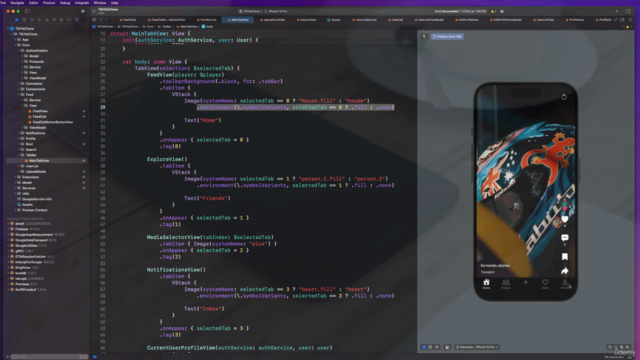
Task: Open the related items grid icon
Action: click(x=94, y=20)
